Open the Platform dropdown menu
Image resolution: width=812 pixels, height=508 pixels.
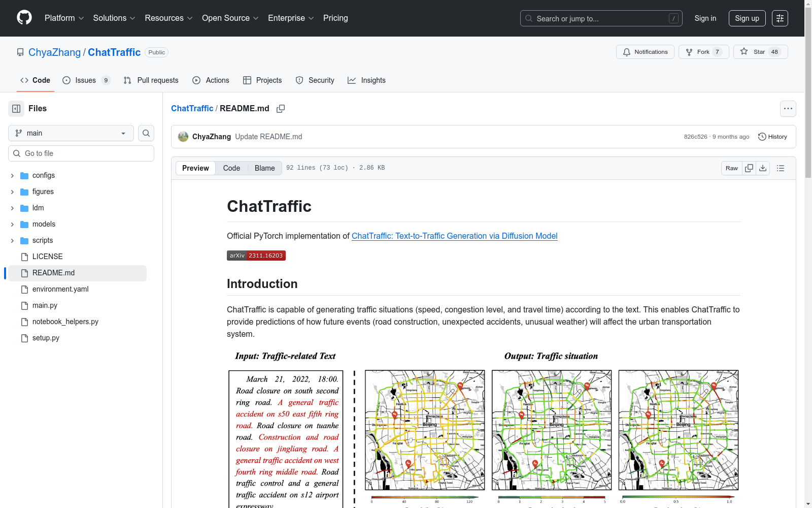point(64,18)
